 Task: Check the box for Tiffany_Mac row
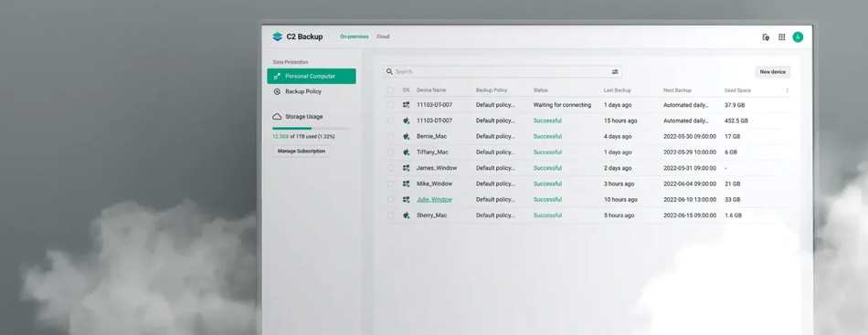click(x=391, y=152)
